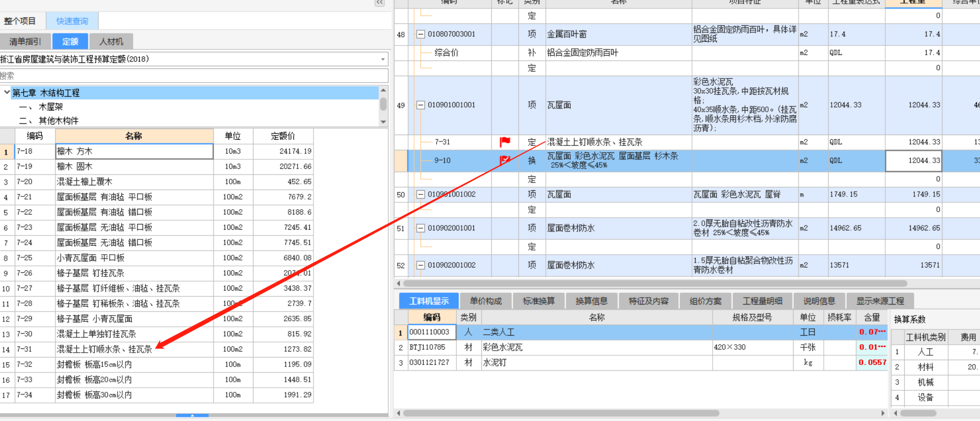Click the red flag on row 9-10
Image resolution: width=980 pixels, height=421 pixels.
point(505,160)
